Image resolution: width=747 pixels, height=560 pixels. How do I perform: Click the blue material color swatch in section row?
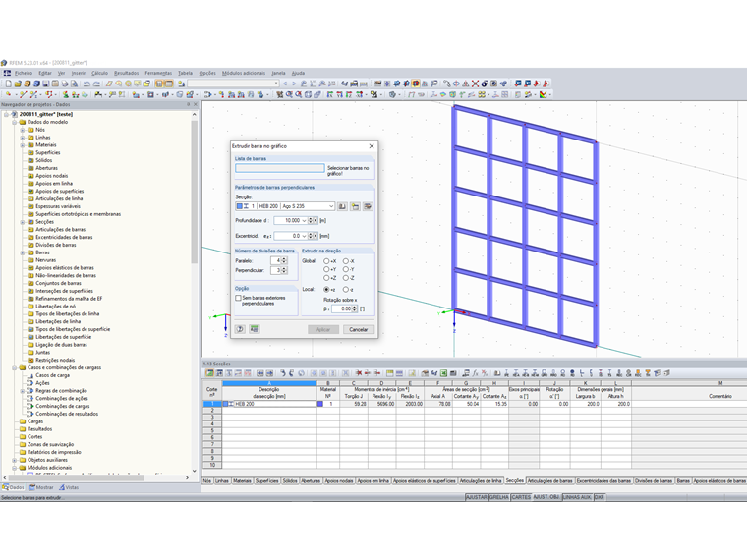[320, 404]
